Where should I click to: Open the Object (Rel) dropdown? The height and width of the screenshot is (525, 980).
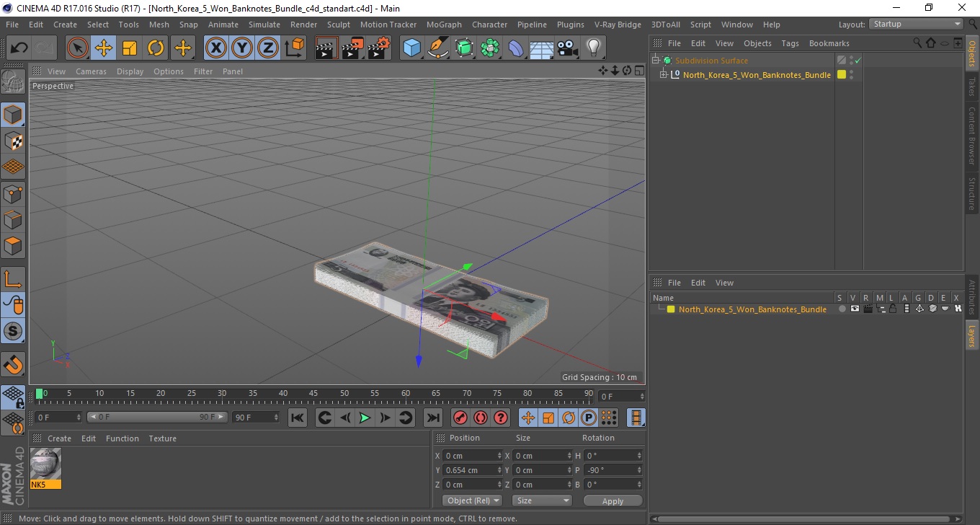(x=473, y=500)
